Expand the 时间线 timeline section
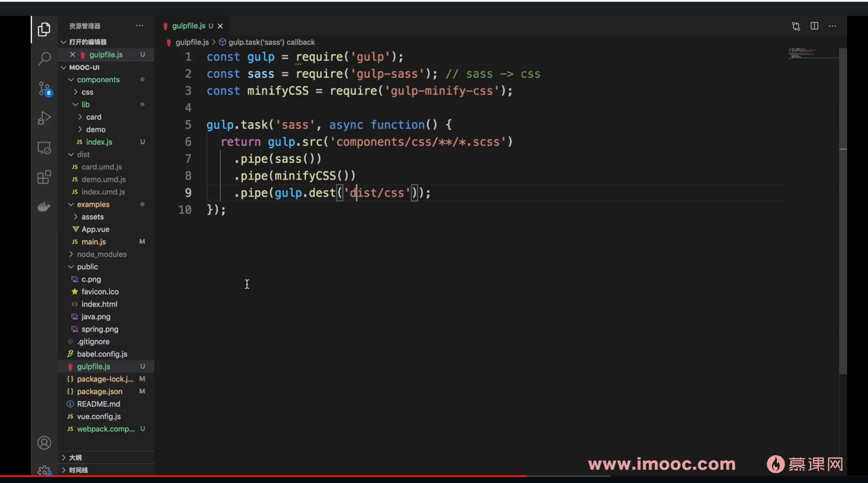This screenshot has width=868, height=483. [78, 470]
